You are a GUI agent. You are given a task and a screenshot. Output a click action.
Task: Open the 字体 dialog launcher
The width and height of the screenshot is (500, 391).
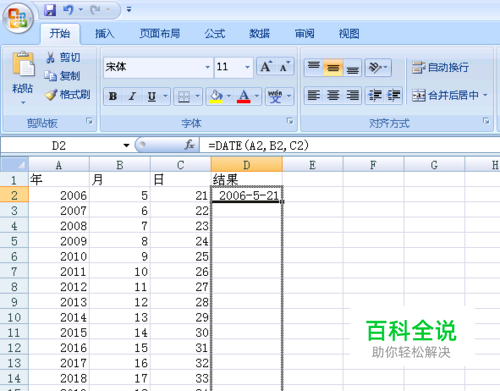(290, 121)
